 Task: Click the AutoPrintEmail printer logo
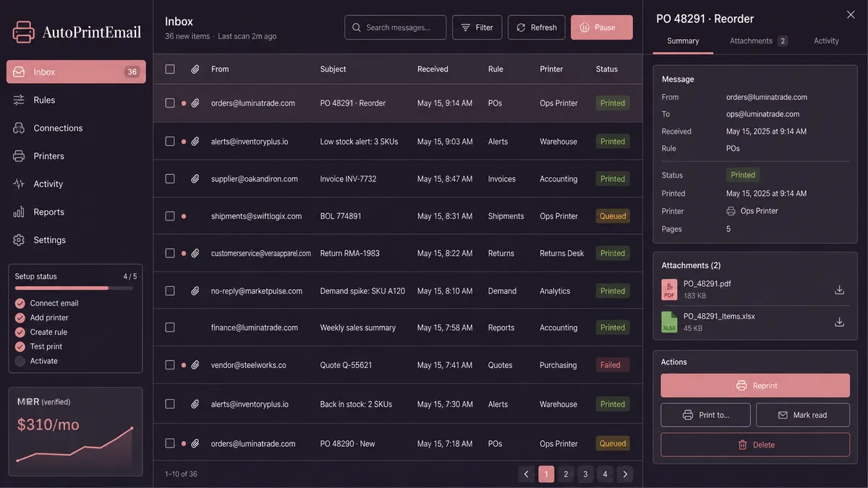(24, 32)
